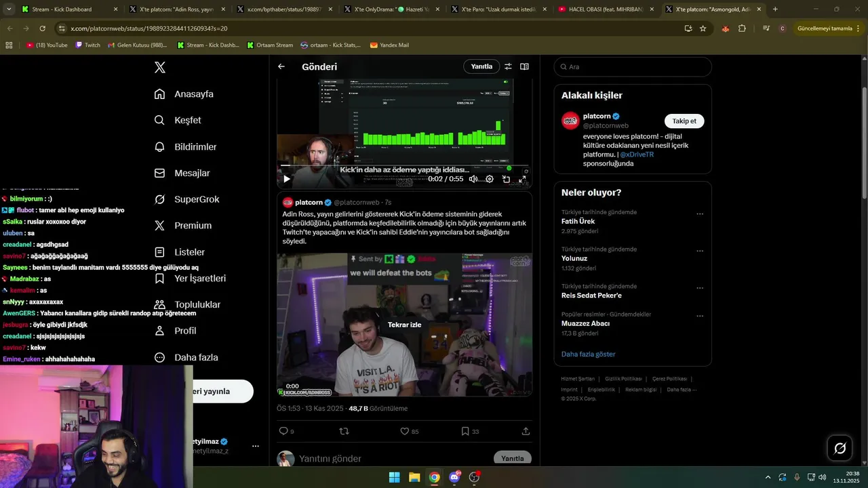Click the X logo home icon

[x=160, y=67]
